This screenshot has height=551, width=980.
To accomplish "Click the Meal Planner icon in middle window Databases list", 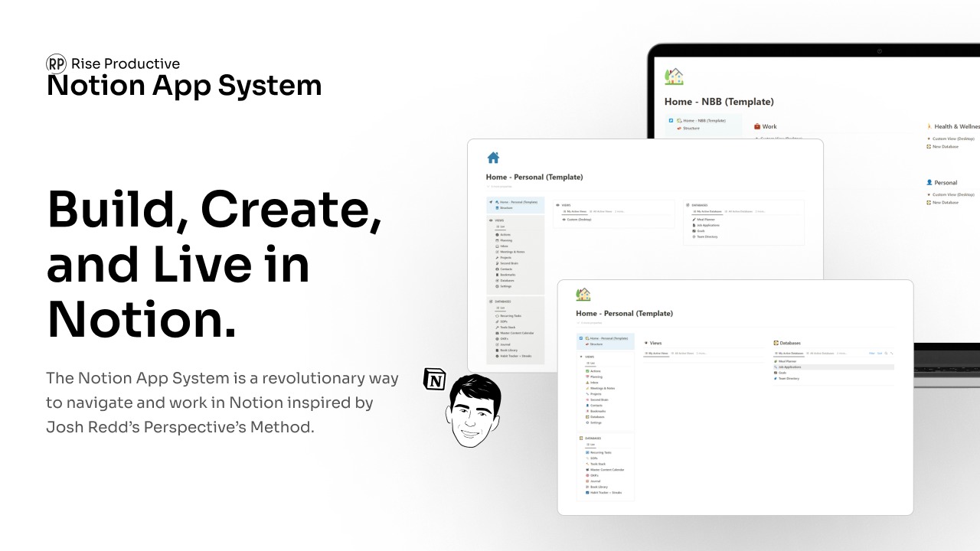I will (x=694, y=220).
